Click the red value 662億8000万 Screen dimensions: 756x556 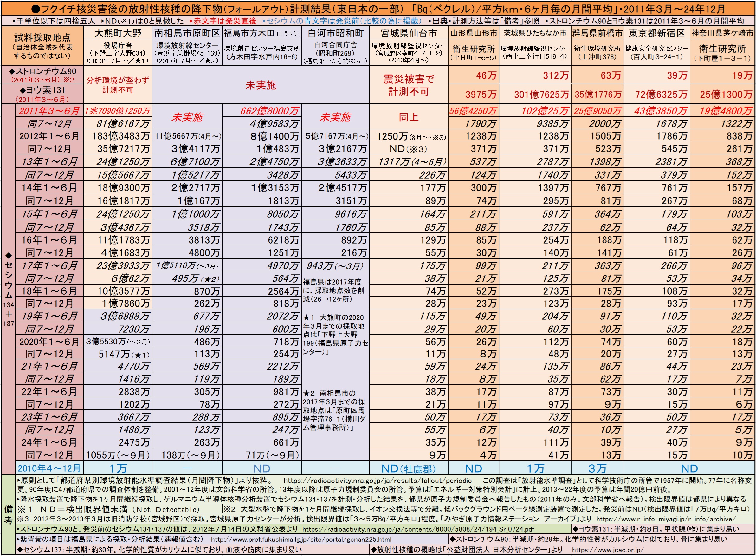click(269, 110)
